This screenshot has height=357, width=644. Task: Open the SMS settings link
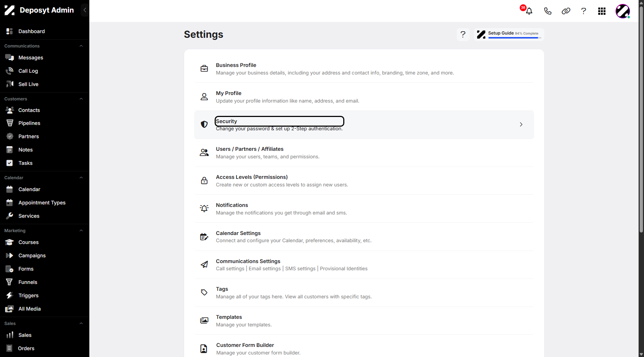pos(300,269)
